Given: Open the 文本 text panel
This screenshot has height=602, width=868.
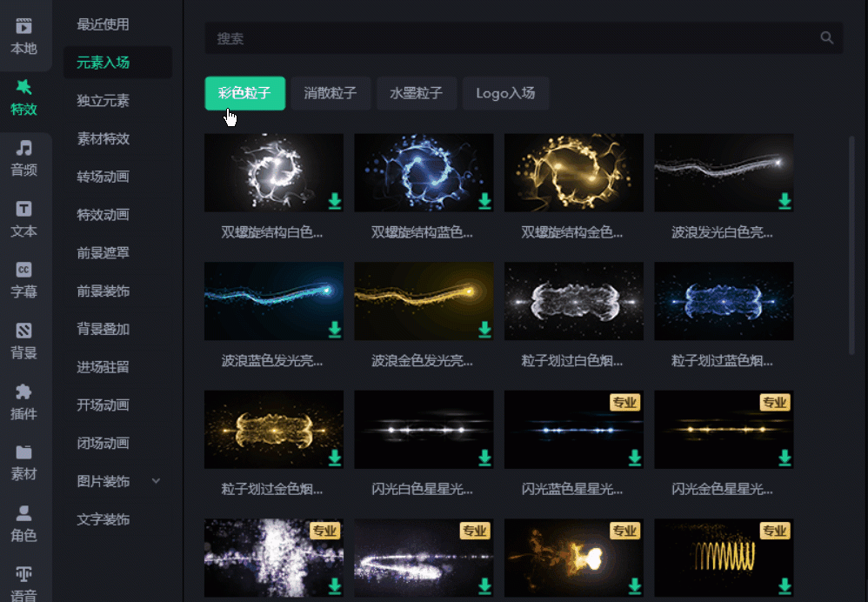Looking at the screenshot, I should point(23,218).
